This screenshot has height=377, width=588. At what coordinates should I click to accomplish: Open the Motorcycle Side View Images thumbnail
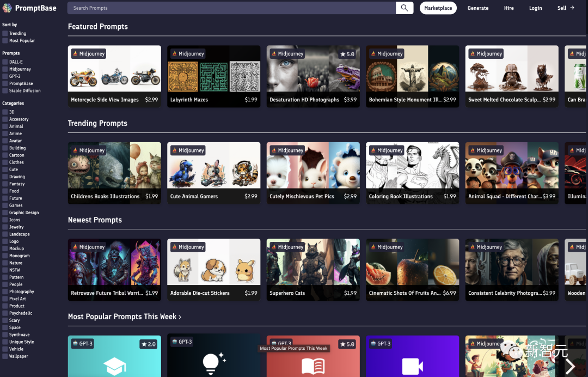114,69
